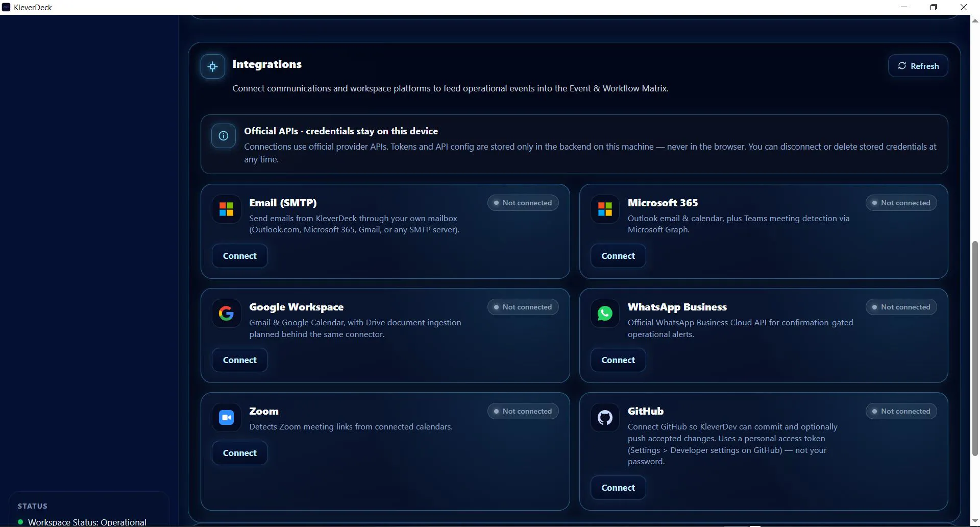
Task: Close the KleverDeck window
Action: [x=964, y=7]
